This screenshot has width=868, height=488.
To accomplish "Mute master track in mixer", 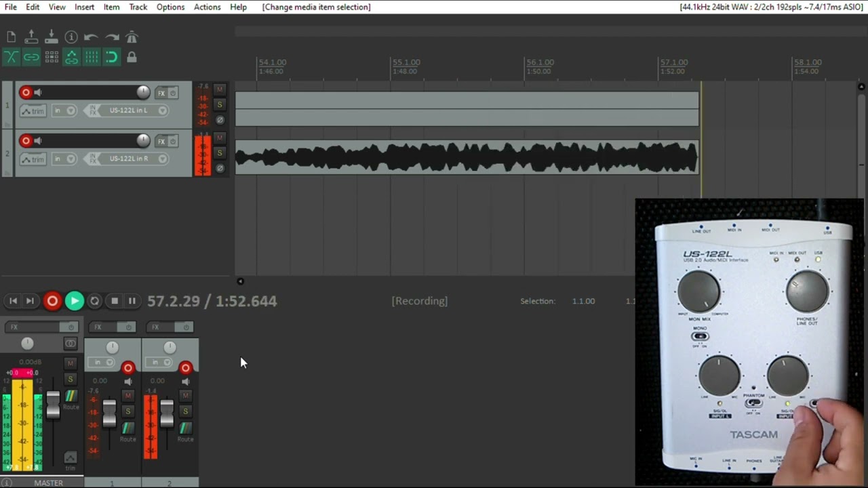I will pos(71,363).
